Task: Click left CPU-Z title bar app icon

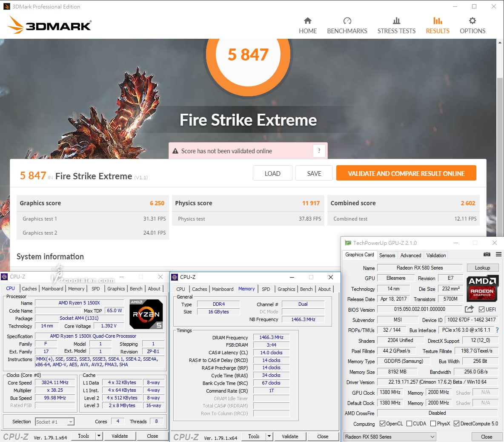Action: (5, 277)
